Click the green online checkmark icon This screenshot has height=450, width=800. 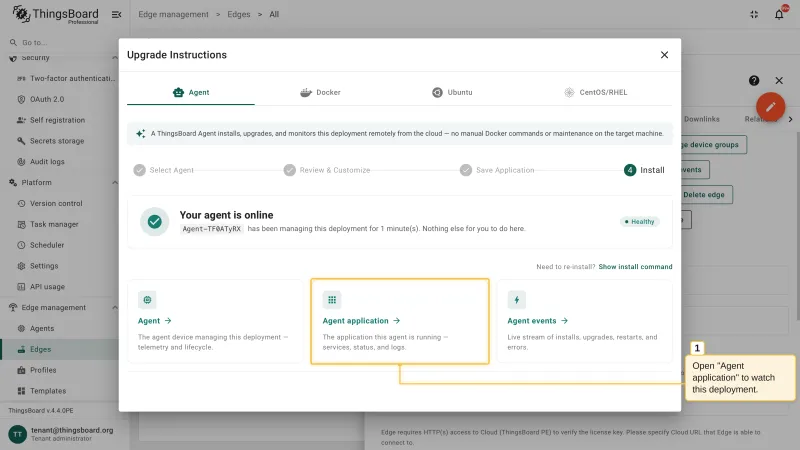(155, 221)
